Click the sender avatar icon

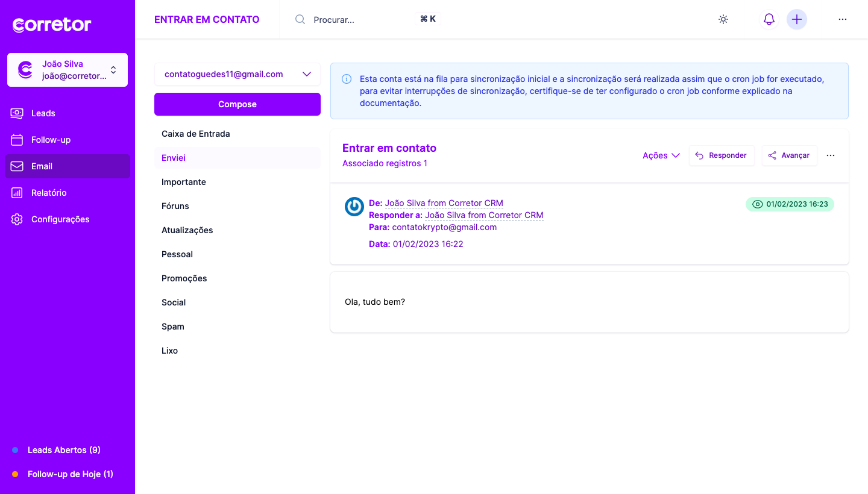(354, 207)
